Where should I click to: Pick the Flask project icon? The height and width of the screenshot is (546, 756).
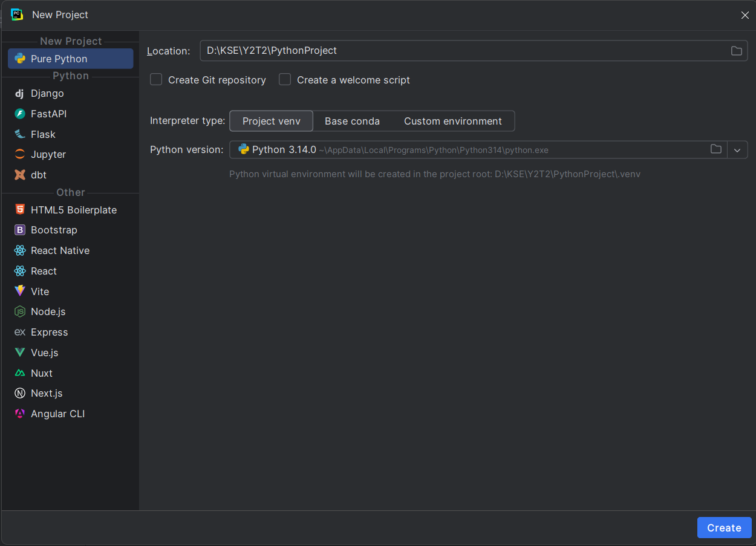[x=19, y=134]
